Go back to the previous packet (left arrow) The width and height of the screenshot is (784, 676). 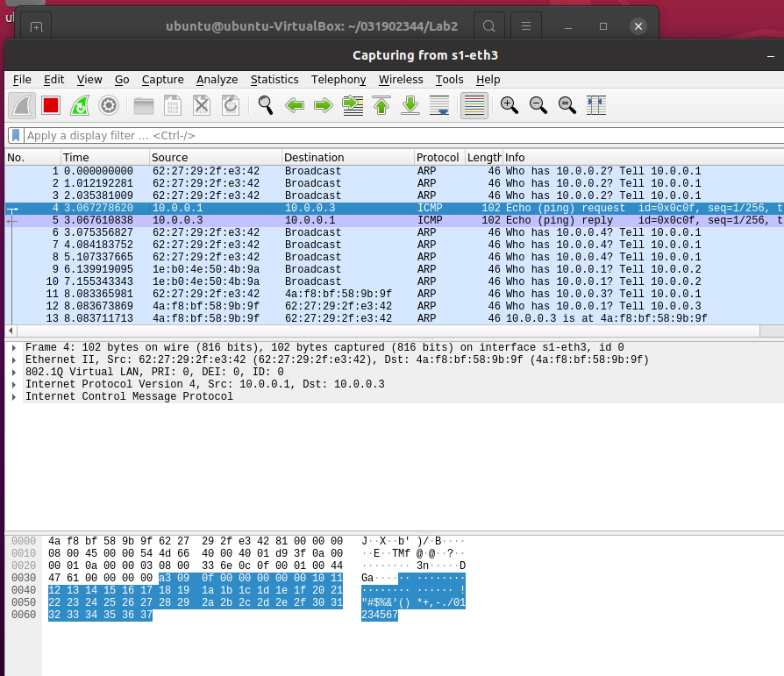pyautogui.click(x=295, y=105)
